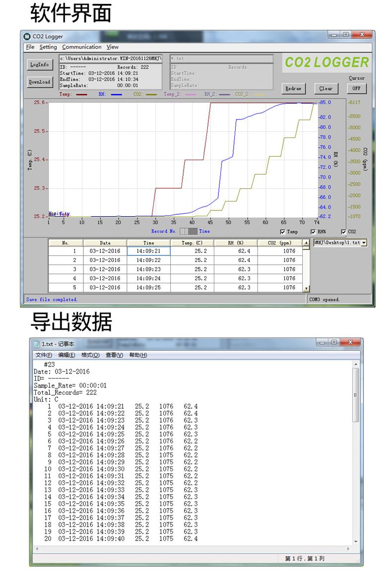Open the 格式(O) menu in Notepad
The width and height of the screenshot is (392, 570).
(x=90, y=355)
